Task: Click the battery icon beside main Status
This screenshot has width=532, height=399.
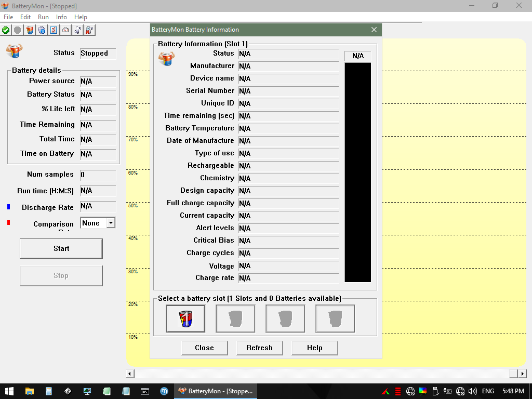Action: coord(14,51)
